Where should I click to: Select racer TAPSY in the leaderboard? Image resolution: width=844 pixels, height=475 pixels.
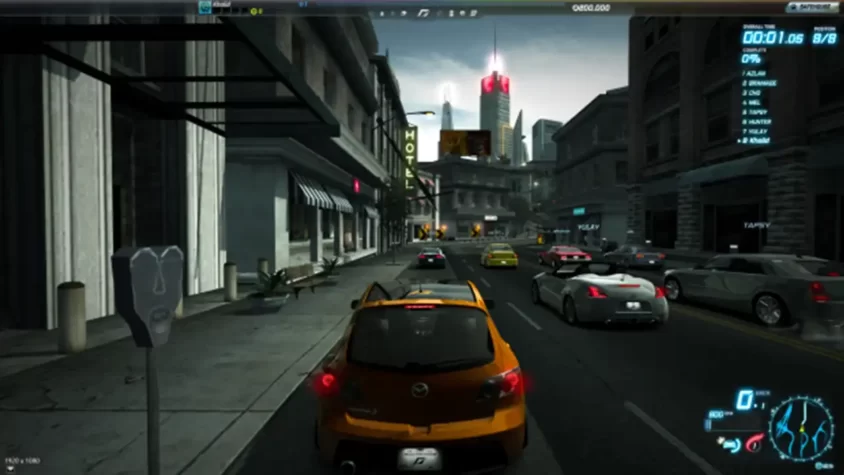coord(754,112)
